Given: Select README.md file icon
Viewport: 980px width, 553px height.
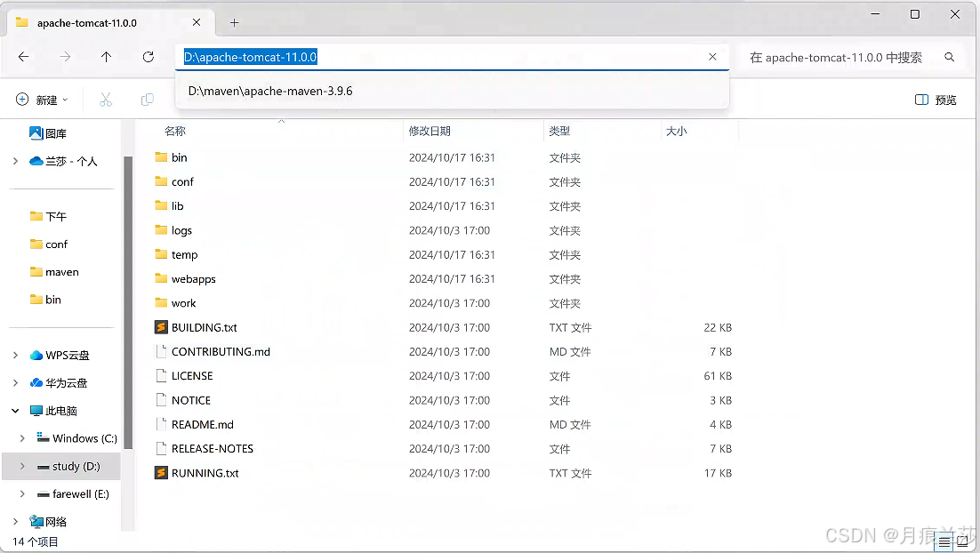Looking at the screenshot, I should pyautogui.click(x=161, y=424).
